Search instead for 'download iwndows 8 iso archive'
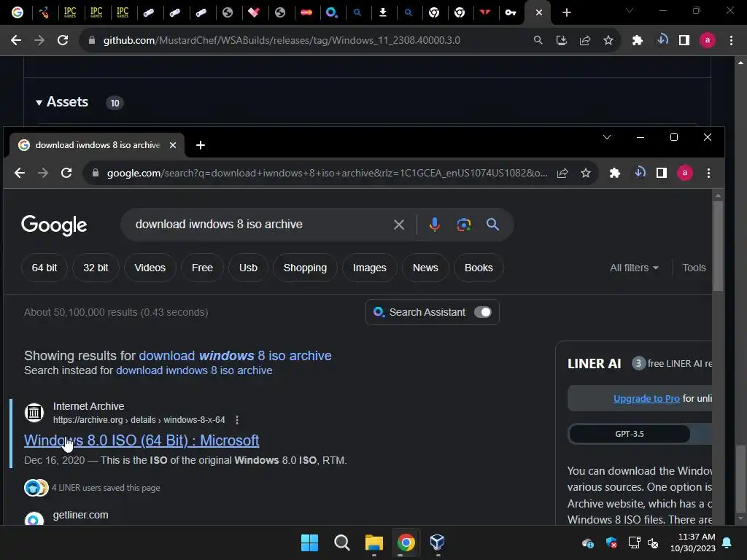 (194, 370)
